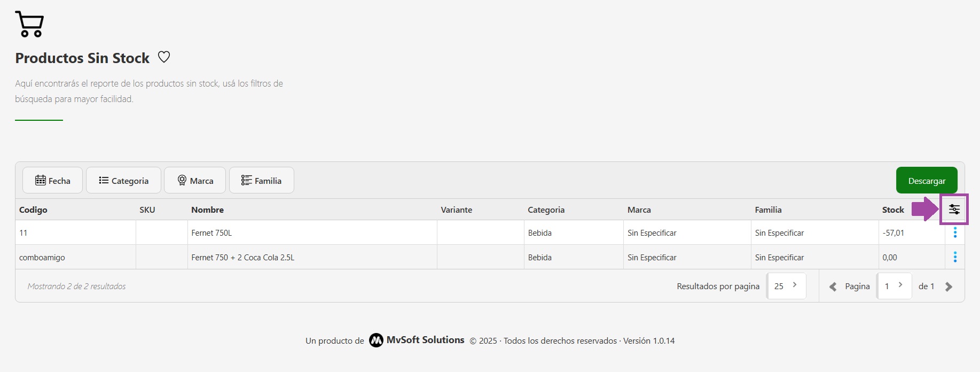Expand the page number selector
This screenshot has height=372, width=980.
(x=894, y=286)
